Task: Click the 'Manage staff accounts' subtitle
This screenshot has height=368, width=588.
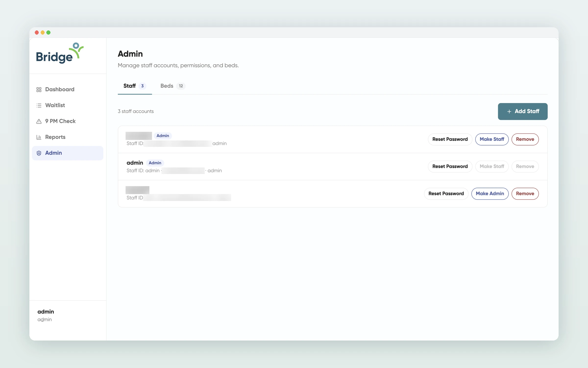Action: point(178,66)
